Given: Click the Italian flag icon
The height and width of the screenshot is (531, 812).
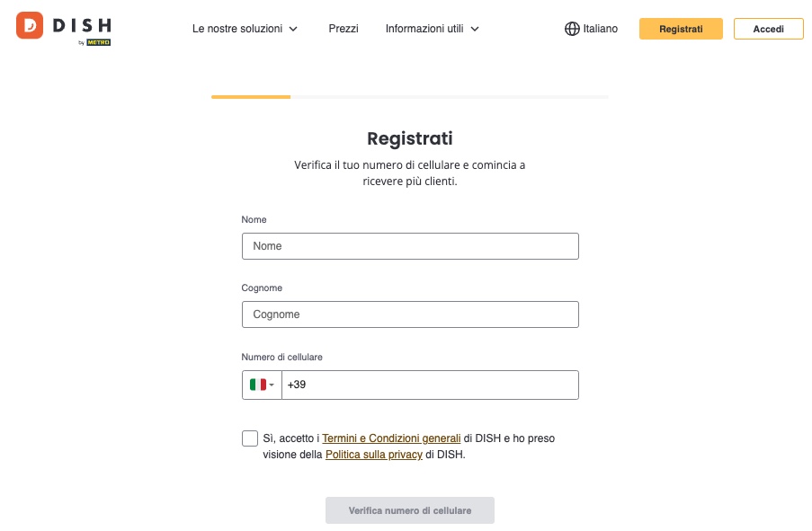Looking at the screenshot, I should tap(257, 385).
